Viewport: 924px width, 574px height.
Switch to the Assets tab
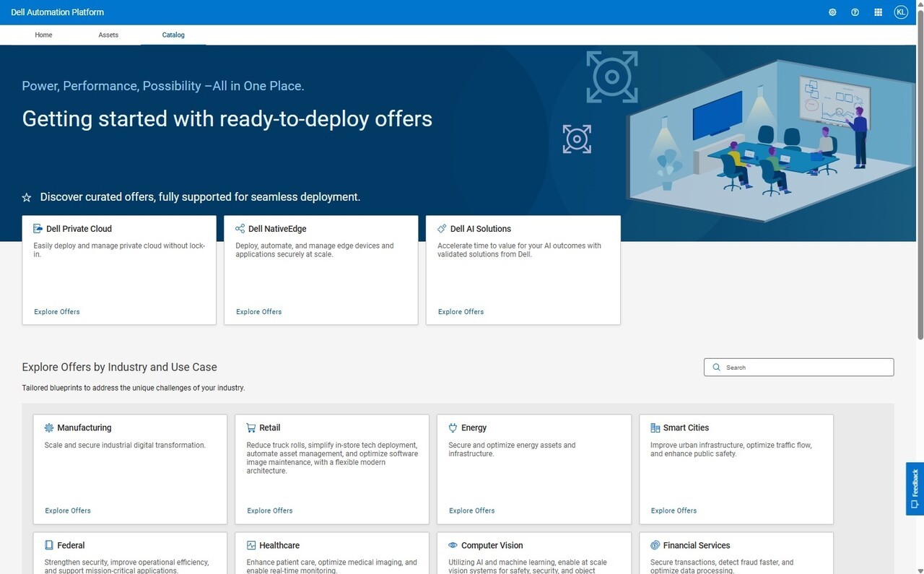[108, 35]
